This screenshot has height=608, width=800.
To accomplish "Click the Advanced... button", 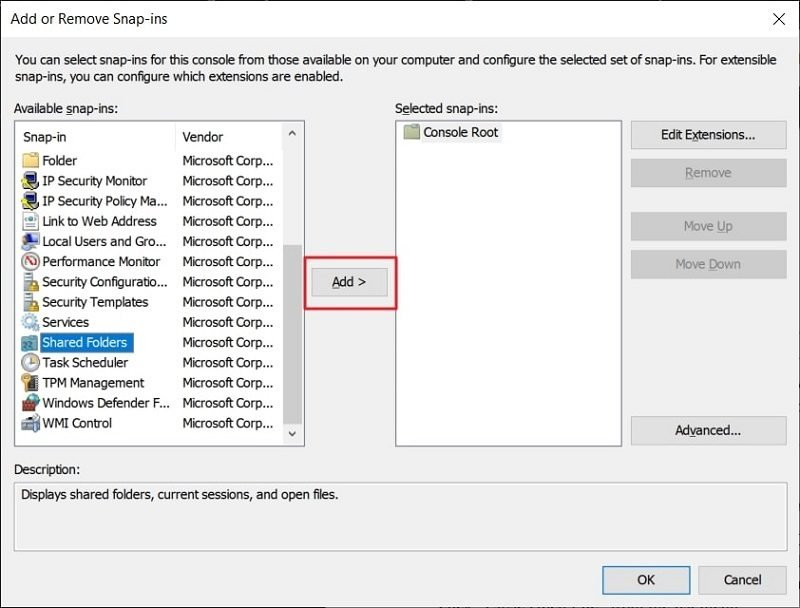I will click(708, 430).
